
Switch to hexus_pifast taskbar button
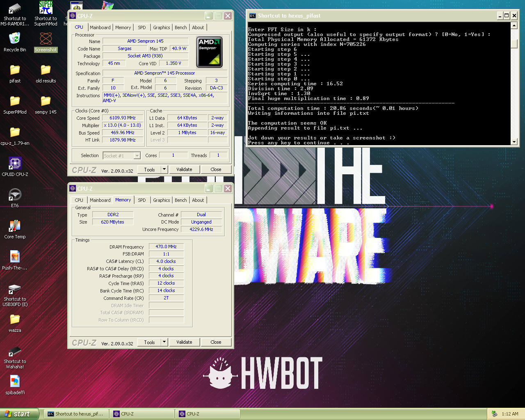pyautogui.click(x=76, y=414)
